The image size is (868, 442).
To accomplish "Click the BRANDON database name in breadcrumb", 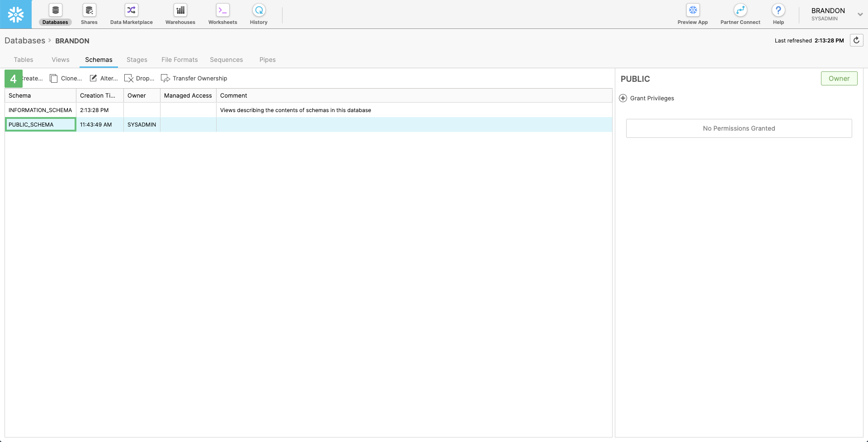I will tap(72, 41).
